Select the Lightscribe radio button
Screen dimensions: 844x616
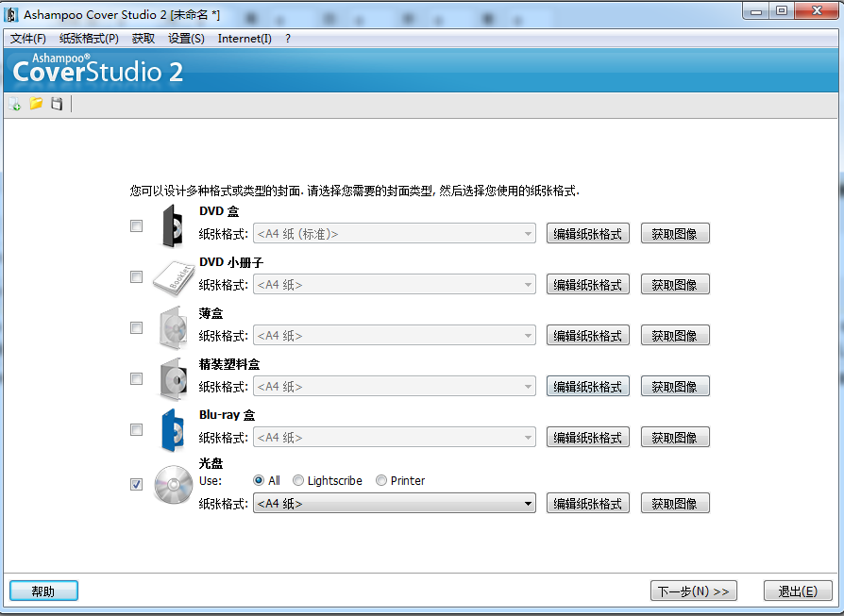[298, 481]
